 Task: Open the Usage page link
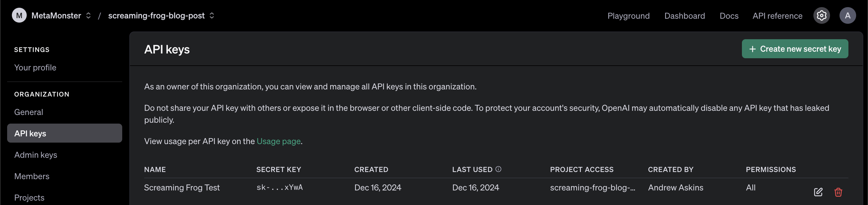click(x=278, y=141)
